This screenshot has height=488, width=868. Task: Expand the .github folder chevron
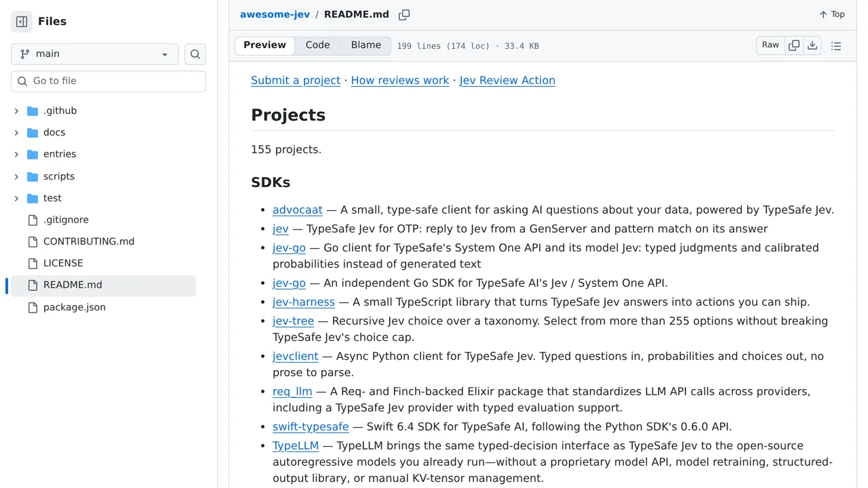point(16,111)
